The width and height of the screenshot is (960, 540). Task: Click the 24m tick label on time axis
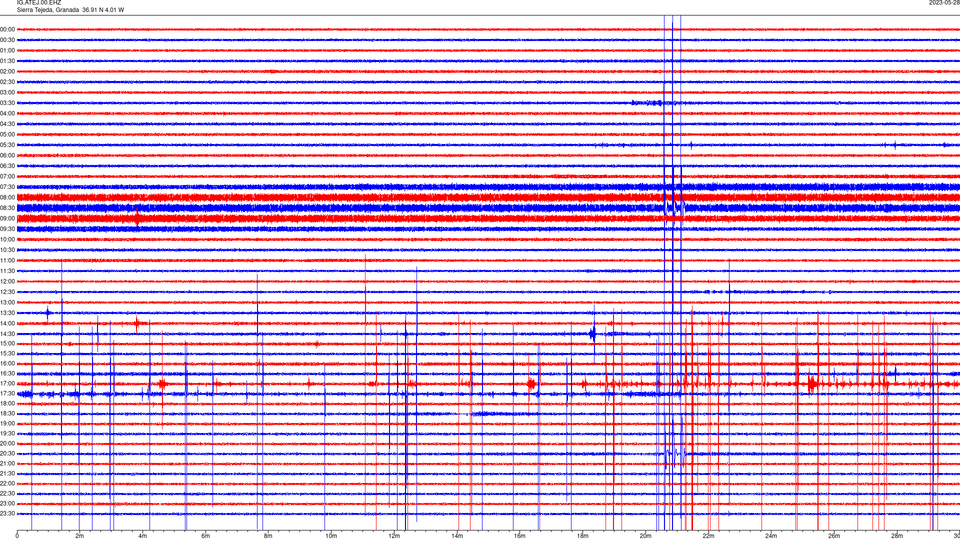click(x=771, y=536)
